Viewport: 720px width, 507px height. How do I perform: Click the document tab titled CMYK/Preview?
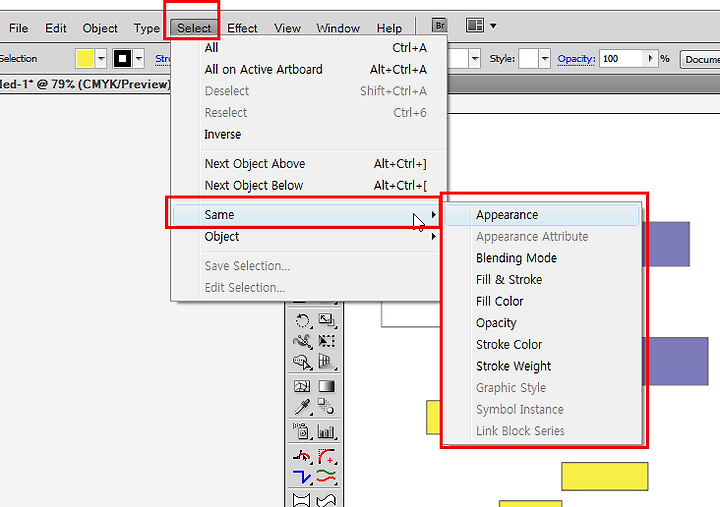click(x=85, y=84)
